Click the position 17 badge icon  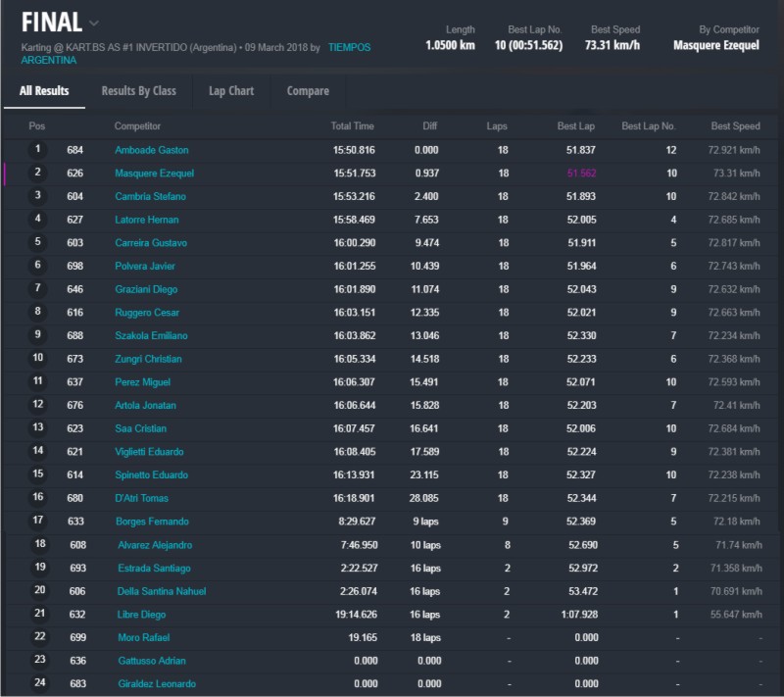point(38,521)
